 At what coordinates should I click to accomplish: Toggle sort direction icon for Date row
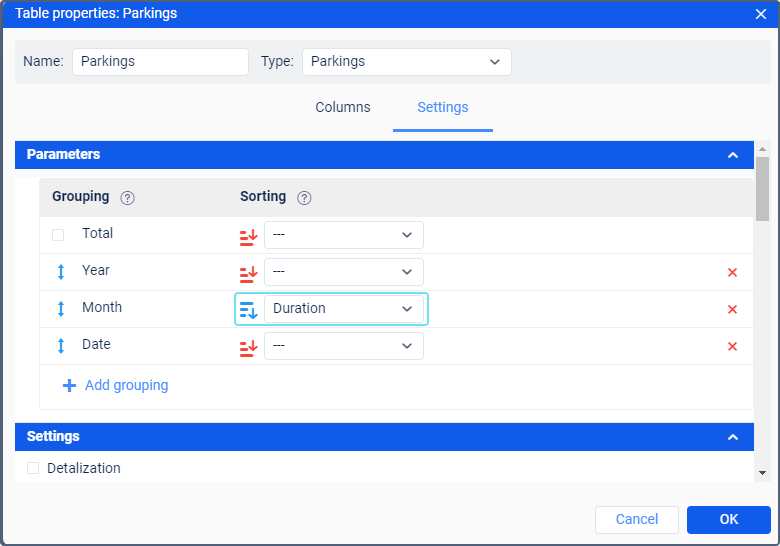tap(248, 346)
